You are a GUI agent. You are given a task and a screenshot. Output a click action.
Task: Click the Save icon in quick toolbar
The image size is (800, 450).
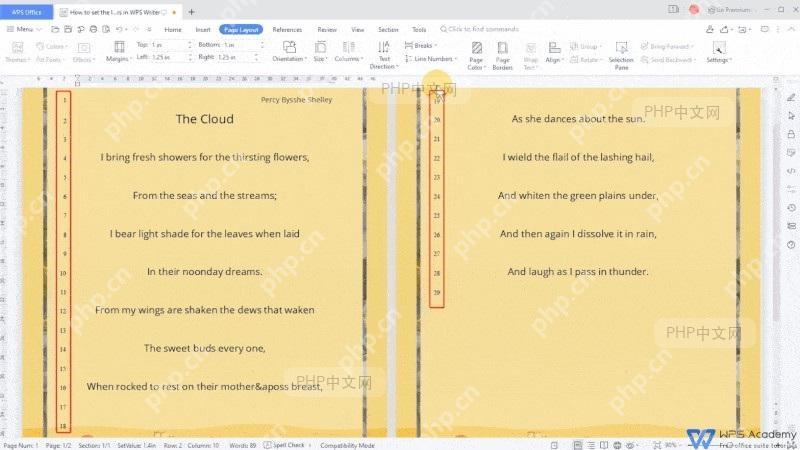tap(68, 29)
